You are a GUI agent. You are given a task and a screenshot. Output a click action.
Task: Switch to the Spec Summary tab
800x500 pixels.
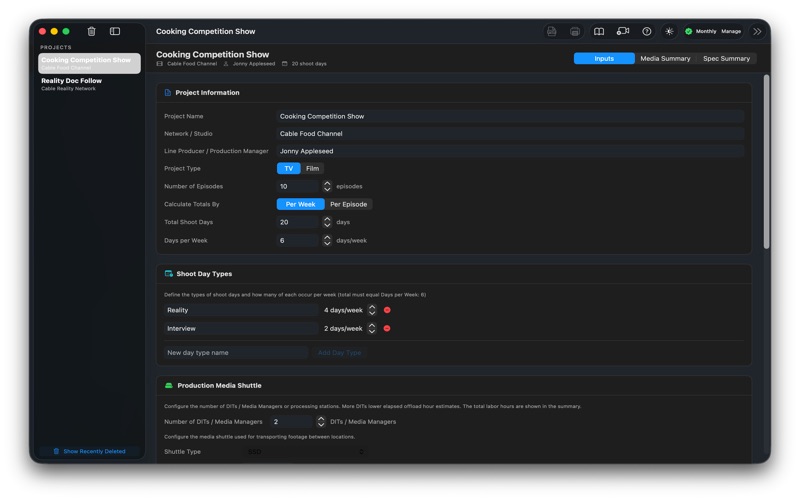pyautogui.click(x=727, y=59)
